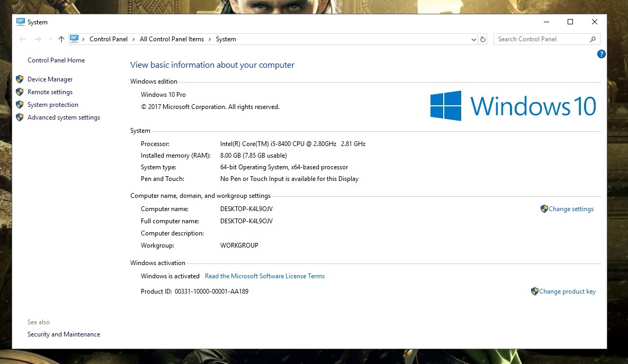Viewport: 628px width, 364px height.
Task: Click the forward navigation arrow
Action: [38, 39]
